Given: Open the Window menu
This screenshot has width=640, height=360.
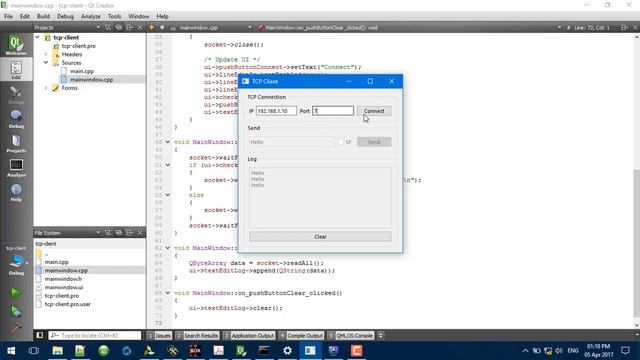Looking at the screenshot, I should point(139,16).
